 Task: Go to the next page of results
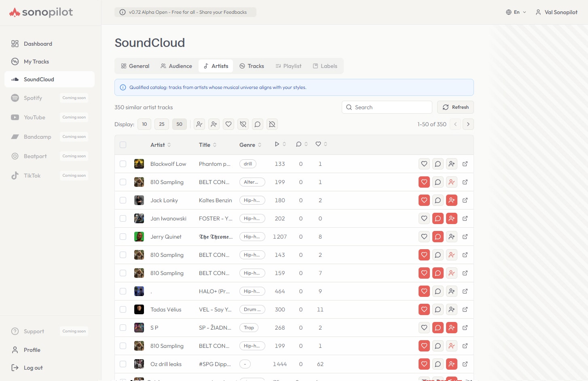tap(468, 124)
